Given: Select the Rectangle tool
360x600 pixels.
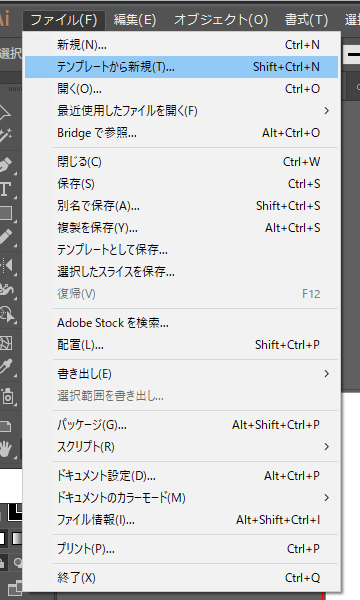Looking at the screenshot, I should pos(6,213).
